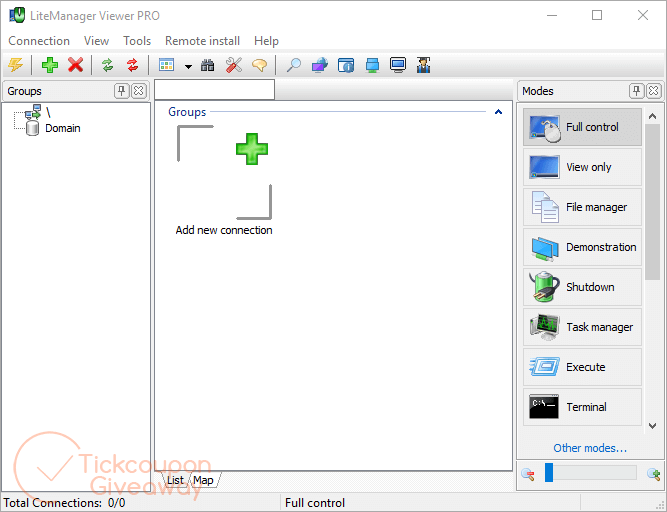The height and width of the screenshot is (512, 667).
Task: Click the Add new connection label
Action: click(224, 230)
